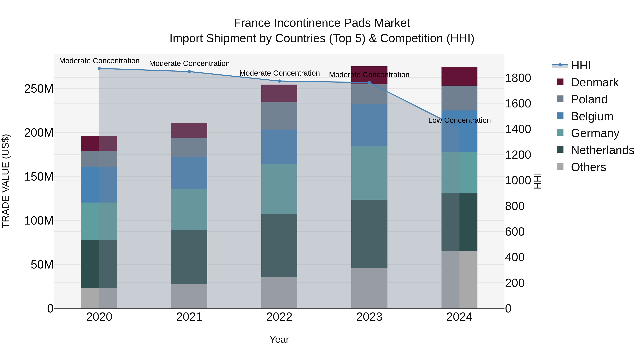This screenshot has width=644, height=362.
Task: Toggle the Denmark legend entry
Action: click(588, 82)
